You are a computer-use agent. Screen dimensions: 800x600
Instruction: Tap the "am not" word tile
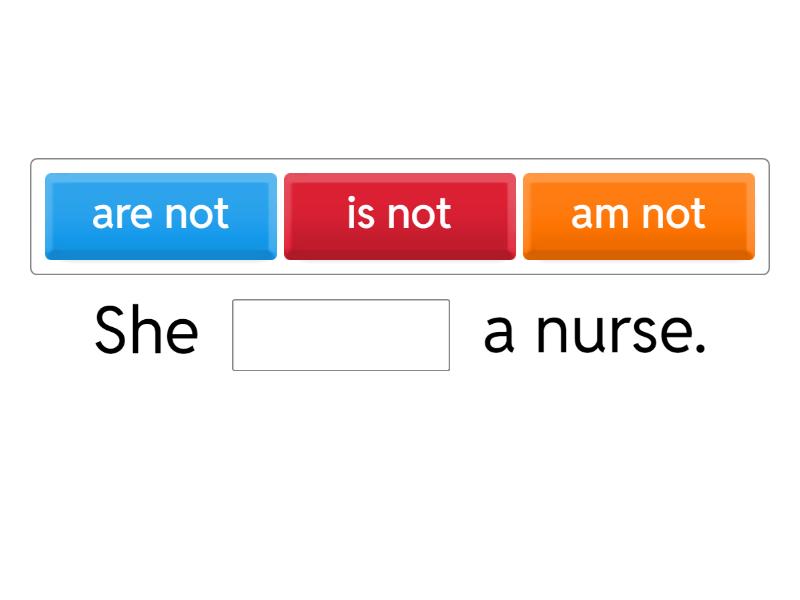(638, 216)
